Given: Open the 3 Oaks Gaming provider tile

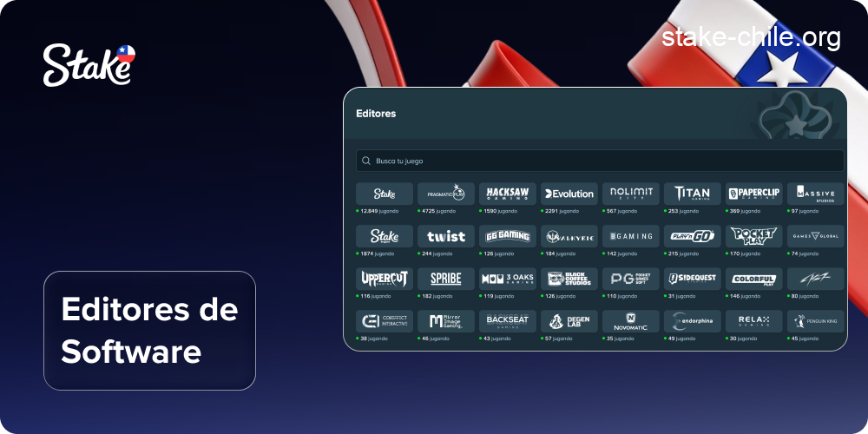Looking at the screenshot, I should click(508, 279).
